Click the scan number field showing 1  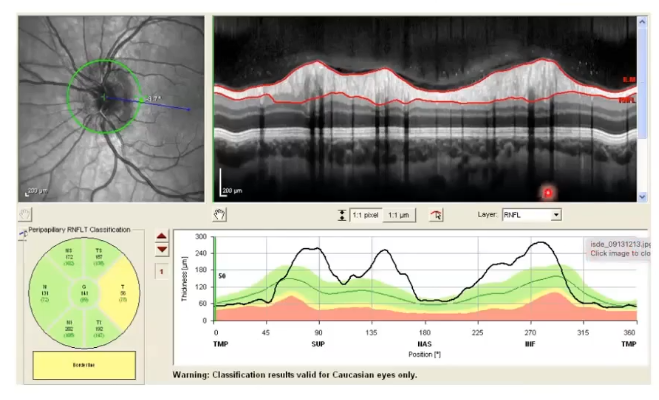tap(162, 272)
